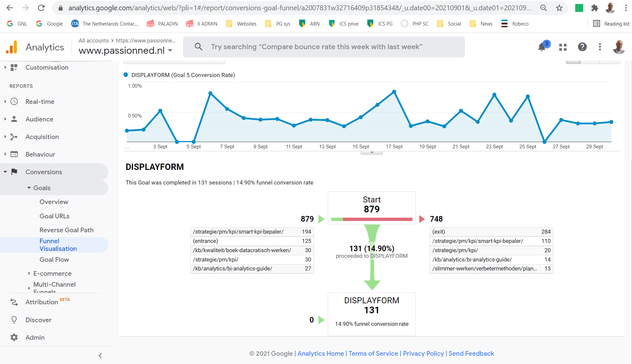This screenshot has height=364, width=632.
Task: Switch to the Goal URLs report
Action: pyautogui.click(x=54, y=216)
